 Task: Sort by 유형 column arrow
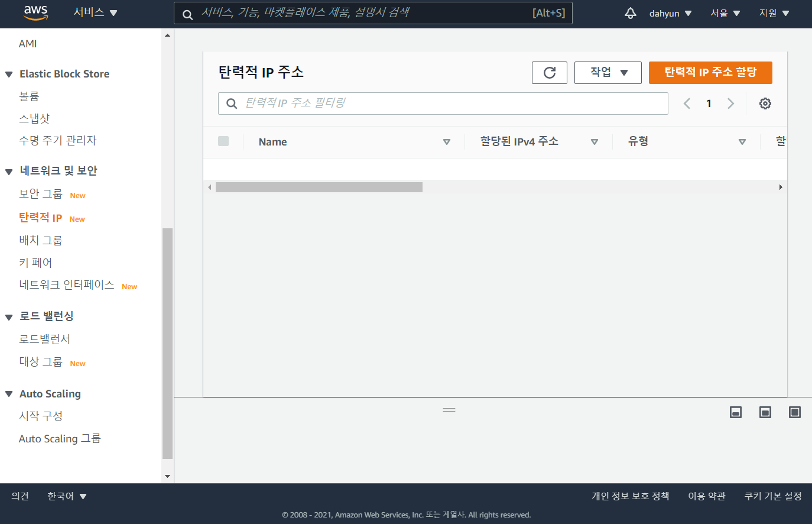(x=742, y=142)
